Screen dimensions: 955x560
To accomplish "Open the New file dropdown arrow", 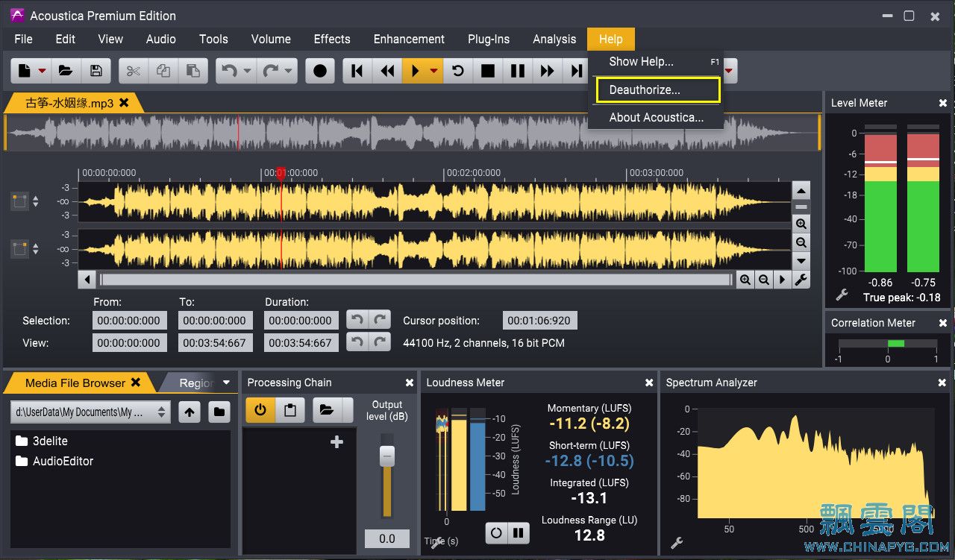I will coord(42,71).
